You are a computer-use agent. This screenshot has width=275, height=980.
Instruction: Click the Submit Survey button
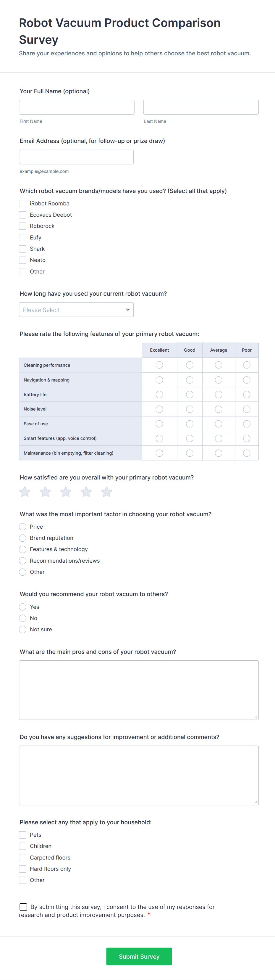[139, 956]
